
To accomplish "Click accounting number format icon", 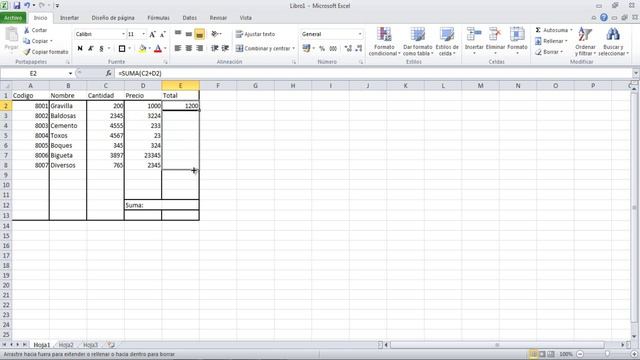I will tap(307, 48).
